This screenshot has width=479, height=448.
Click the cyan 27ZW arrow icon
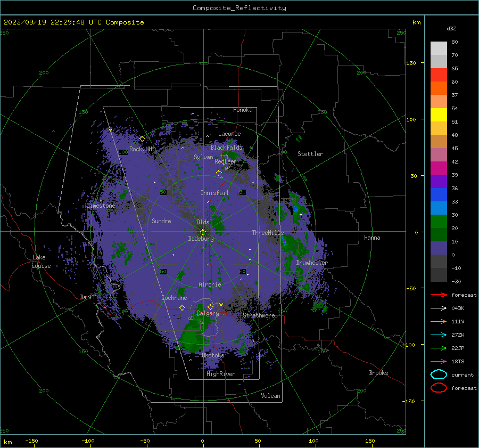(x=439, y=335)
